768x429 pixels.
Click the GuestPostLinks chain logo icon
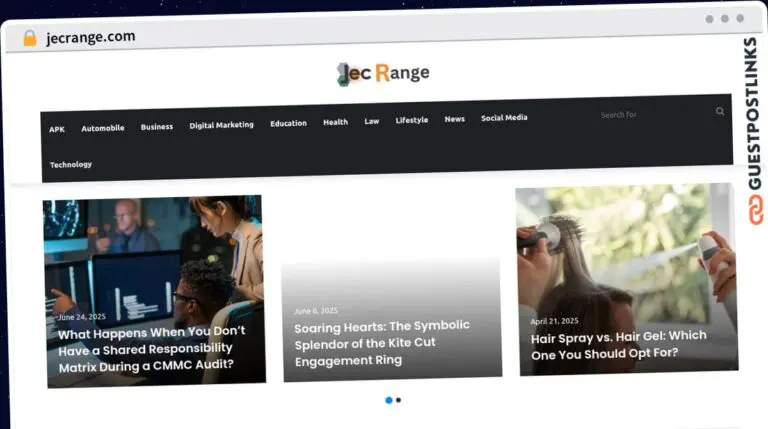(755, 211)
